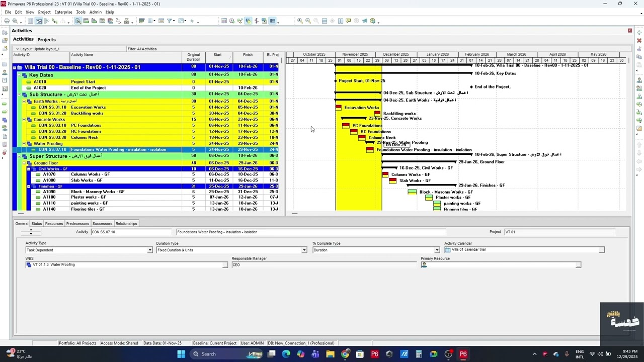Click the Schedule icon in the toolbar
Viewport: 644px width, 362px height.
coord(232,21)
